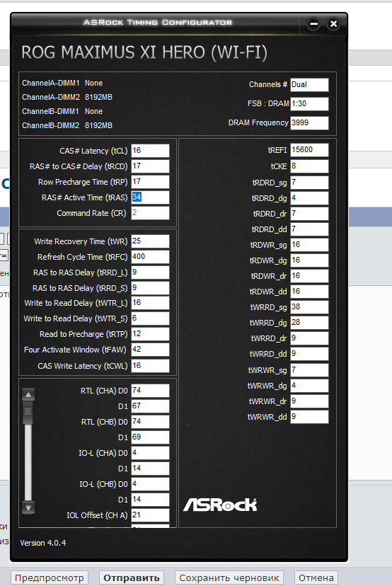Click the ROG MAXIMUS XI HERO (WI-FI) title

(x=144, y=52)
